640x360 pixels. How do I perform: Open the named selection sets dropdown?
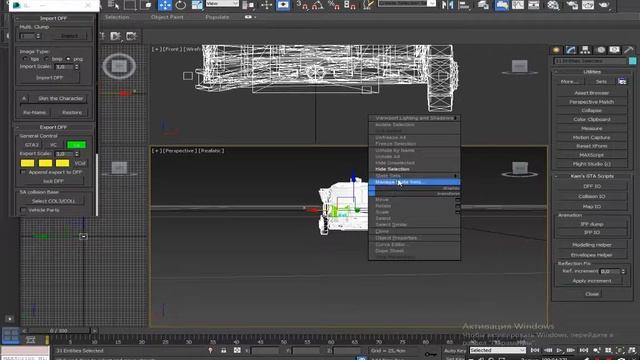pos(407,4)
